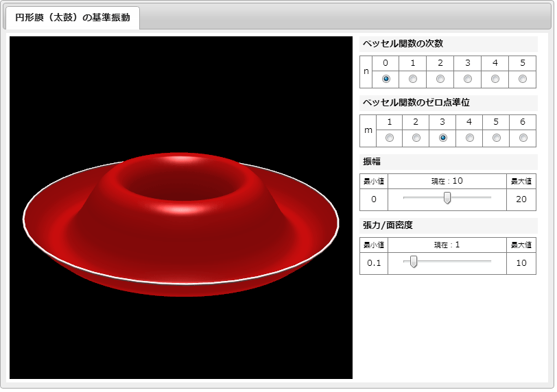Click the tension minimum value 0.1
The image size is (557, 392).
click(375, 264)
